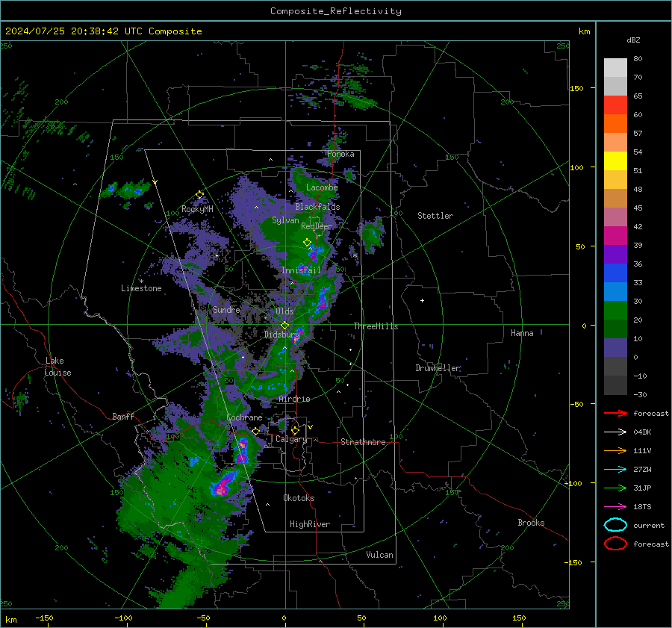Click the Cochrane label

(244, 417)
